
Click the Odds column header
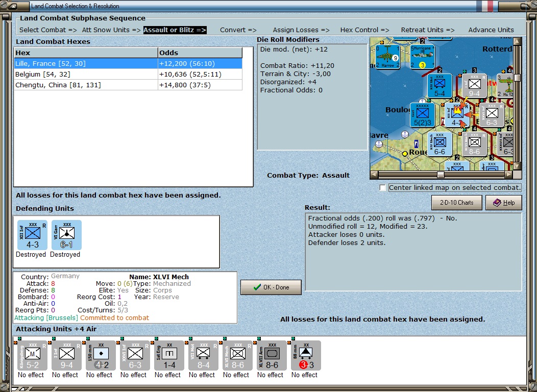200,53
